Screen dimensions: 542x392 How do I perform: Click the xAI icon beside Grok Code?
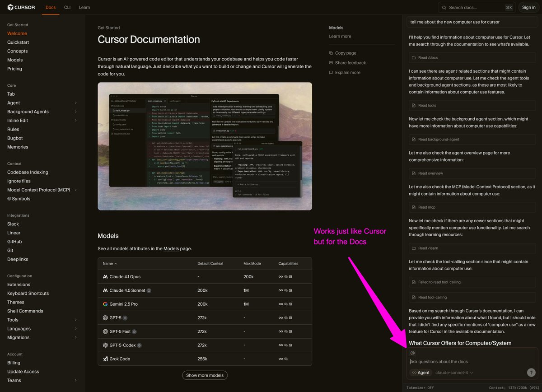click(105, 359)
